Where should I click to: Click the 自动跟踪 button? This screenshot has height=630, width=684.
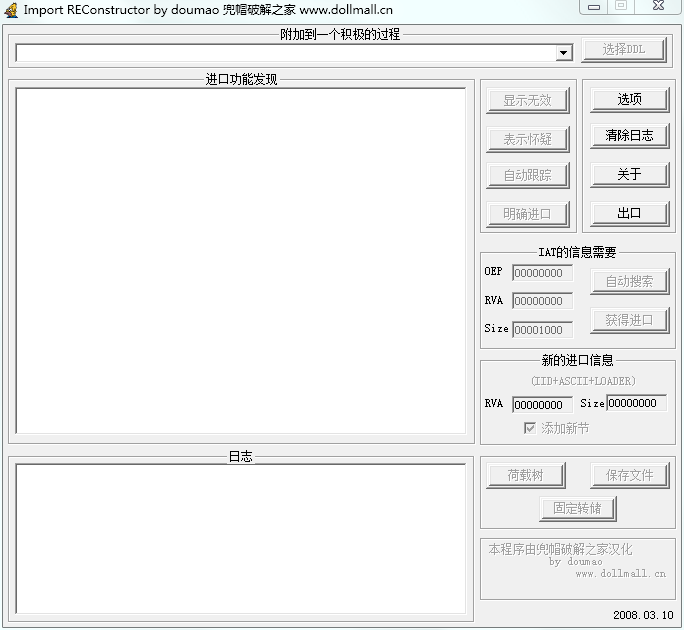(x=527, y=176)
